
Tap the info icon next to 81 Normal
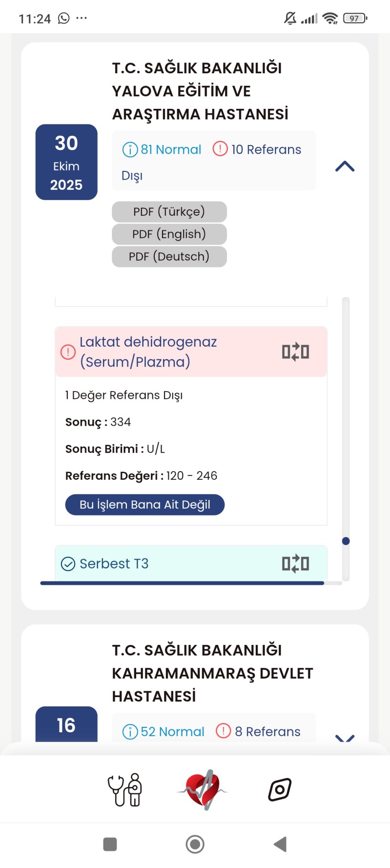[130, 149]
